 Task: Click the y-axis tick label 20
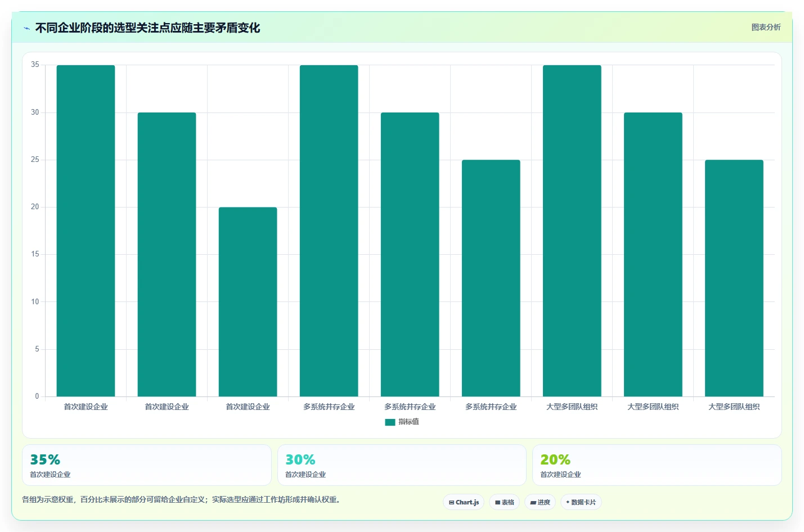tap(35, 207)
